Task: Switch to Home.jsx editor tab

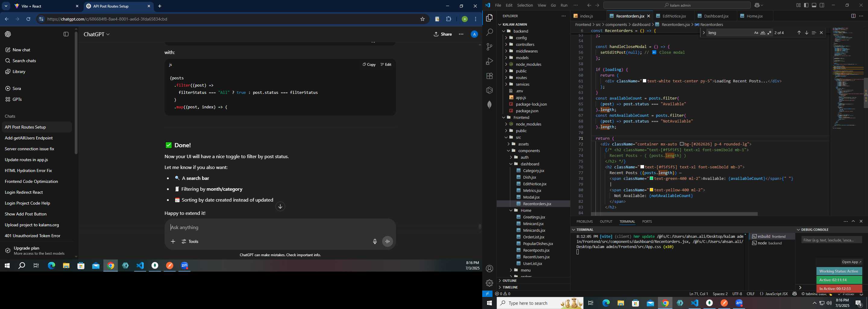Action: [x=755, y=16]
